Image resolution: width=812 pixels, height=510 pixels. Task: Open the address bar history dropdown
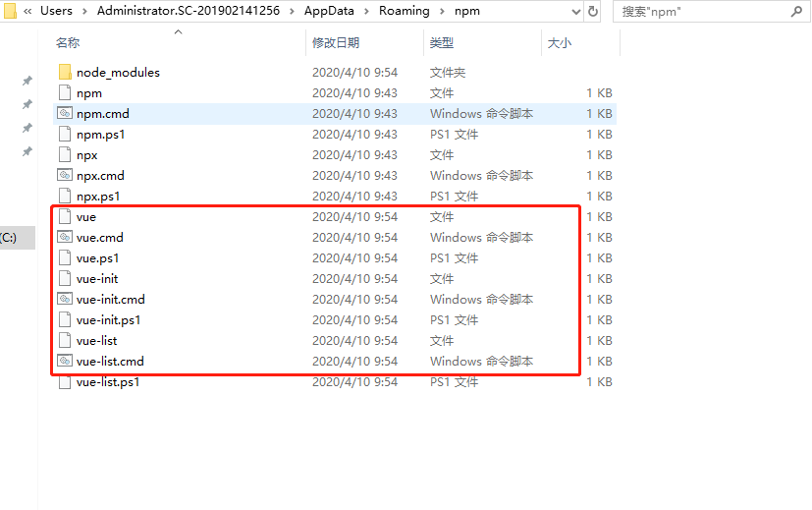point(575,12)
